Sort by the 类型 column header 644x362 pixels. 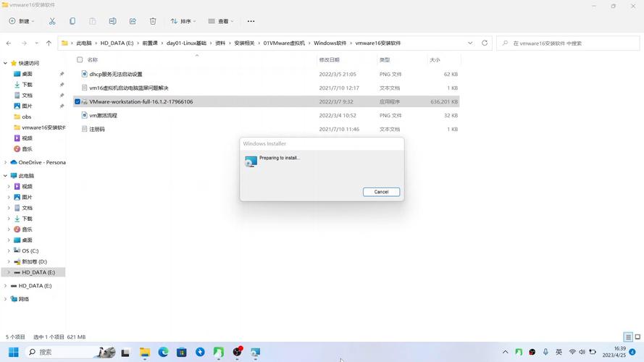tap(385, 60)
